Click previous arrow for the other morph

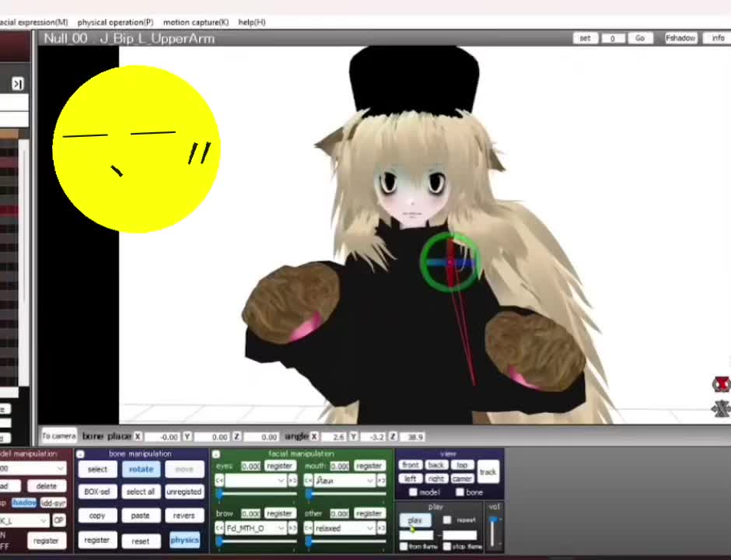pos(308,528)
